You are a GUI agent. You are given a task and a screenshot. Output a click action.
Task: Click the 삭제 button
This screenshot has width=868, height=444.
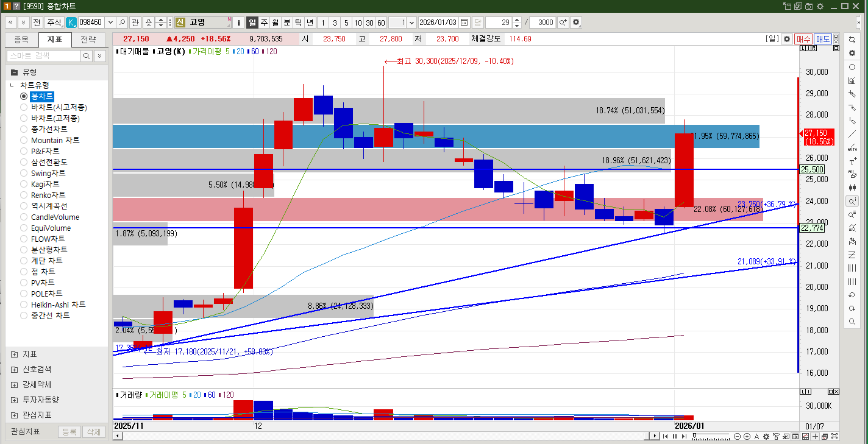(93, 432)
